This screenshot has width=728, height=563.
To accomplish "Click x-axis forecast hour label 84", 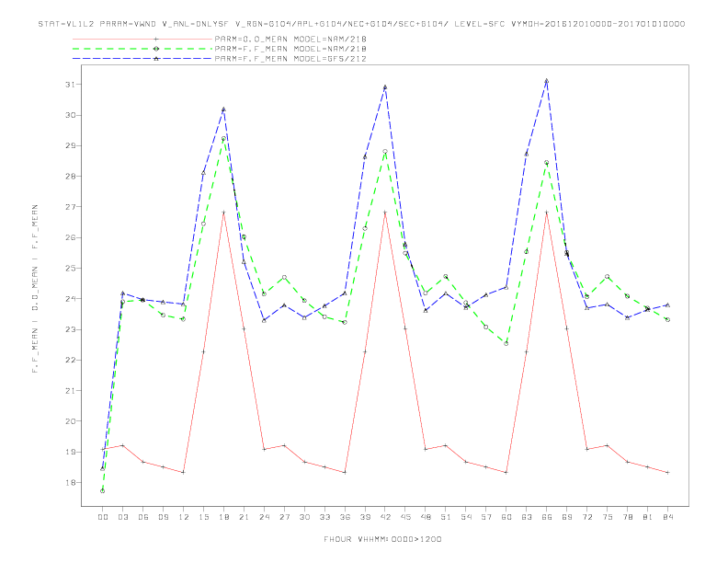I will [667, 517].
